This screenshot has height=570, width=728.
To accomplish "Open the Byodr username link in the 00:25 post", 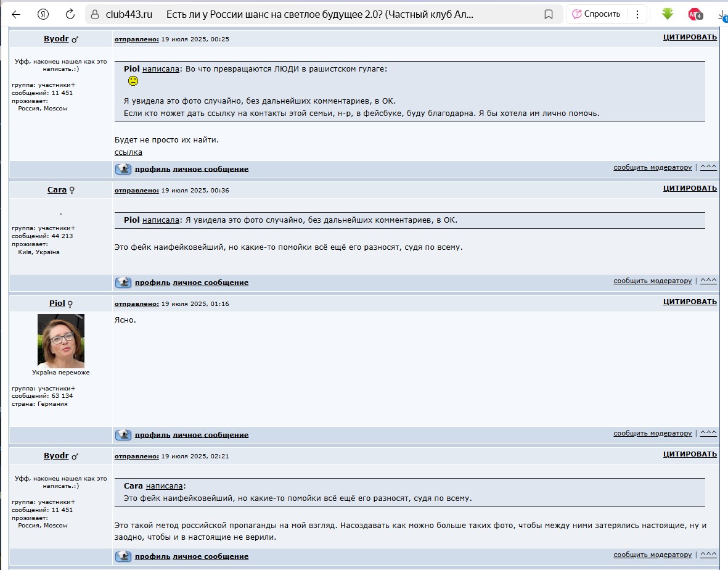I will coord(56,39).
